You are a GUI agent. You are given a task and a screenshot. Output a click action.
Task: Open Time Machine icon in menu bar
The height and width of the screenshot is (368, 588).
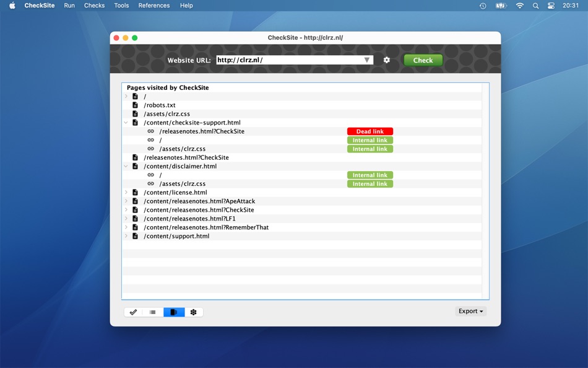[x=483, y=6]
